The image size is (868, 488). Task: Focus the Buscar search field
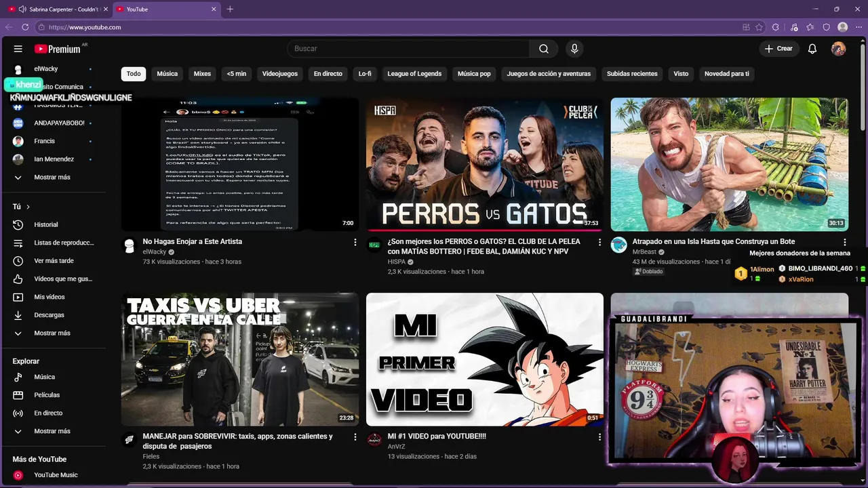pyautogui.click(x=408, y=49)
